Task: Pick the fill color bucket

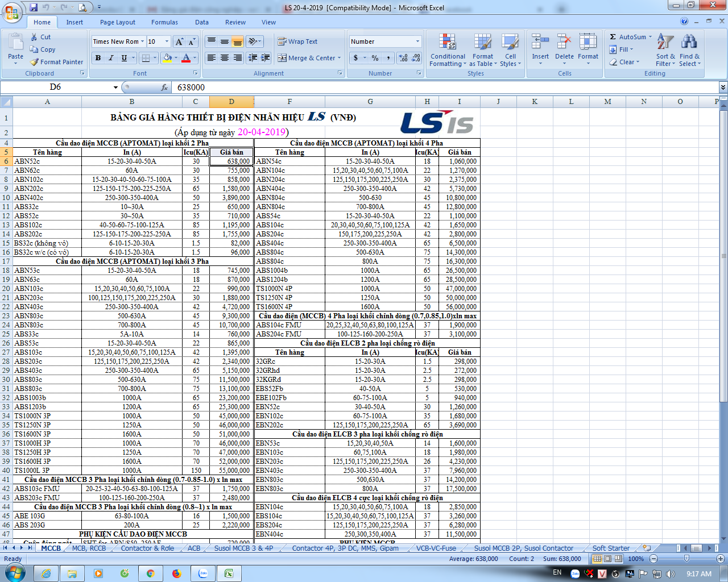Action: pos(167,58)
